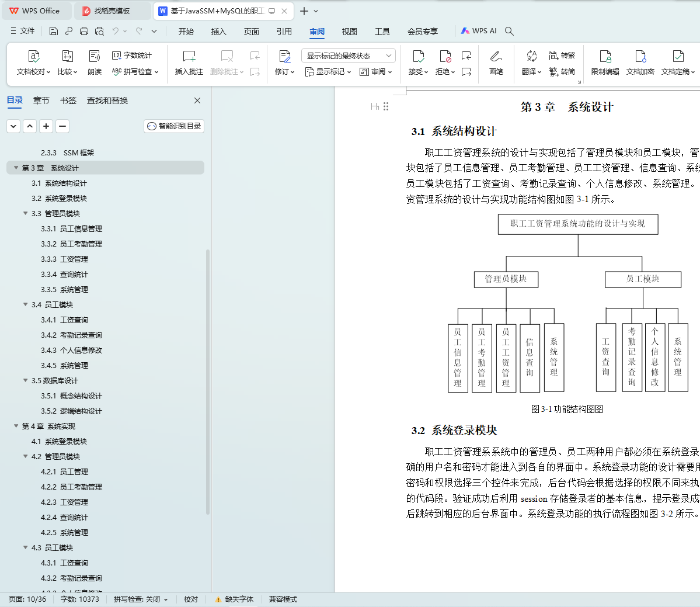Convert text with 转繁
The height and width of the screenshot is (607, 700).
point(562,56)
